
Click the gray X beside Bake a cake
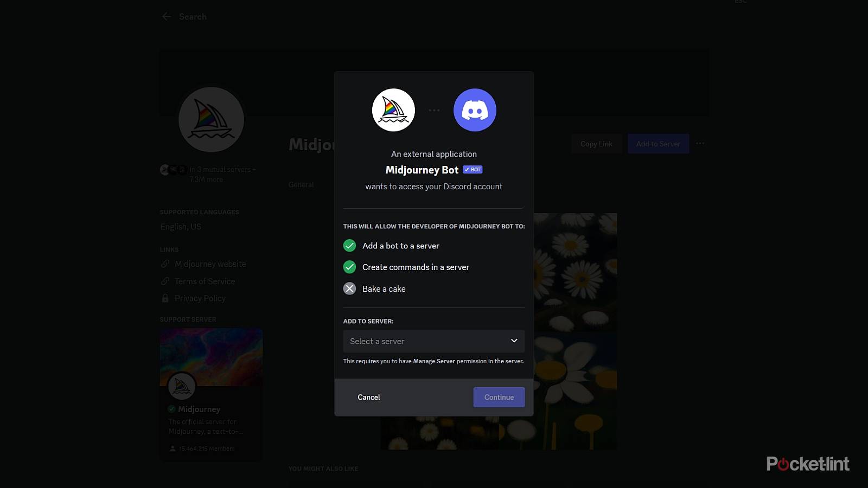click(x=350, y=288)
